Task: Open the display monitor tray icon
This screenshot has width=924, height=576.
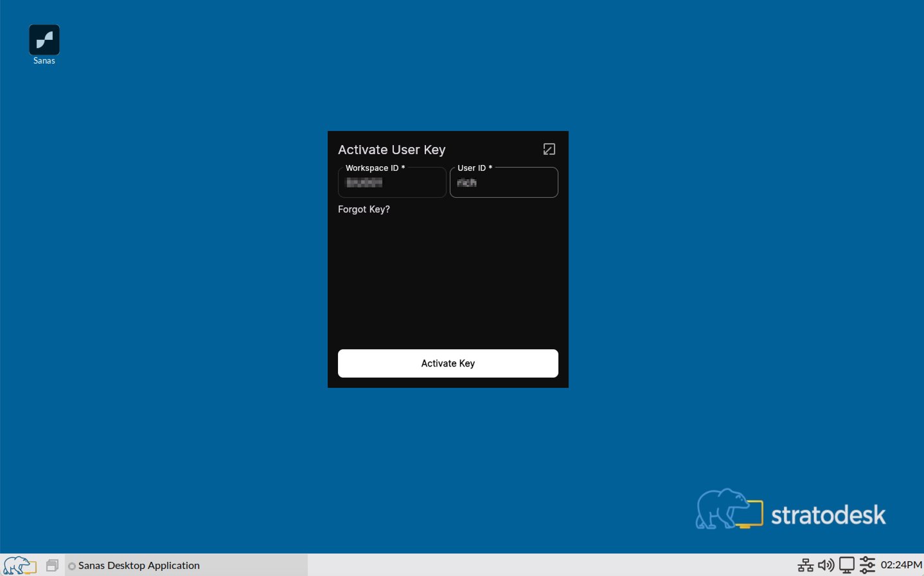Action: [x=847, y=565]
